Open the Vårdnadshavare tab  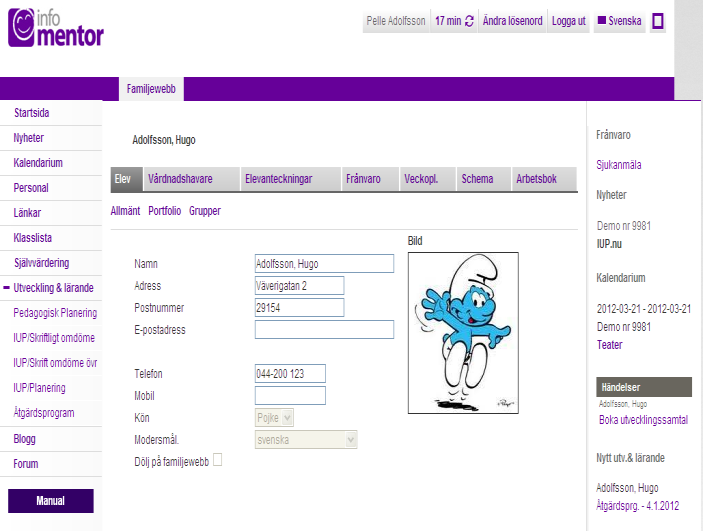pyautogui.click(x=191, y=179)
